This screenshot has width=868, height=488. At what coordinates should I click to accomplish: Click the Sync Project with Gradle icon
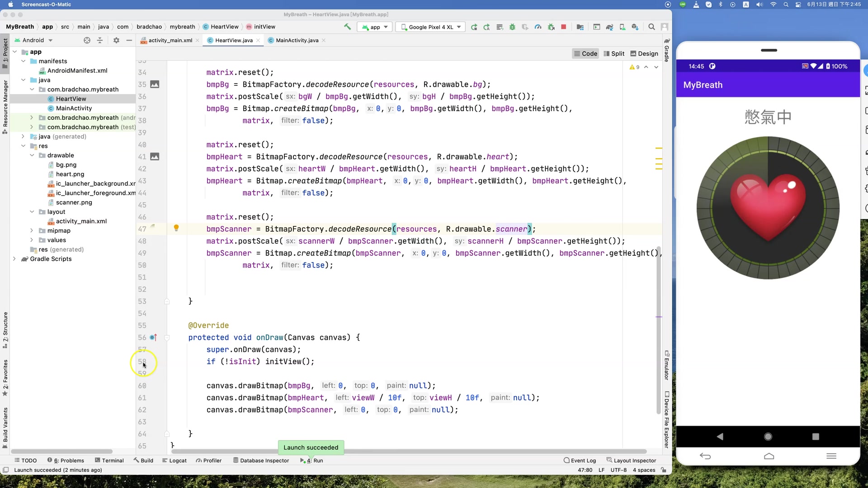tap(609, 27)
